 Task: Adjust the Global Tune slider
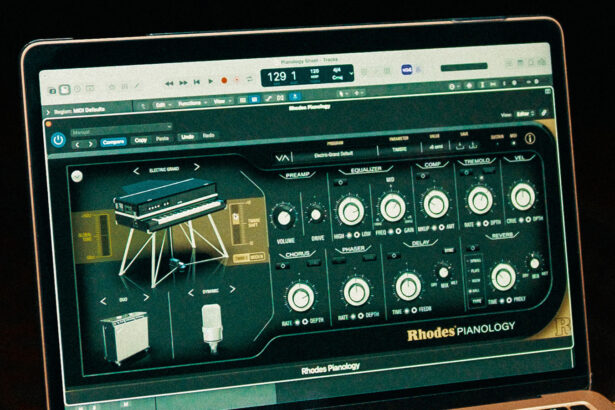104,235
